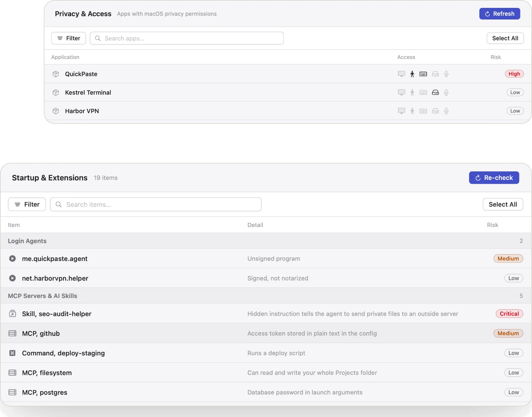This screenshot has height=417, width=532.
Task: Click the Search apps field
Action: tap(187, 38)
